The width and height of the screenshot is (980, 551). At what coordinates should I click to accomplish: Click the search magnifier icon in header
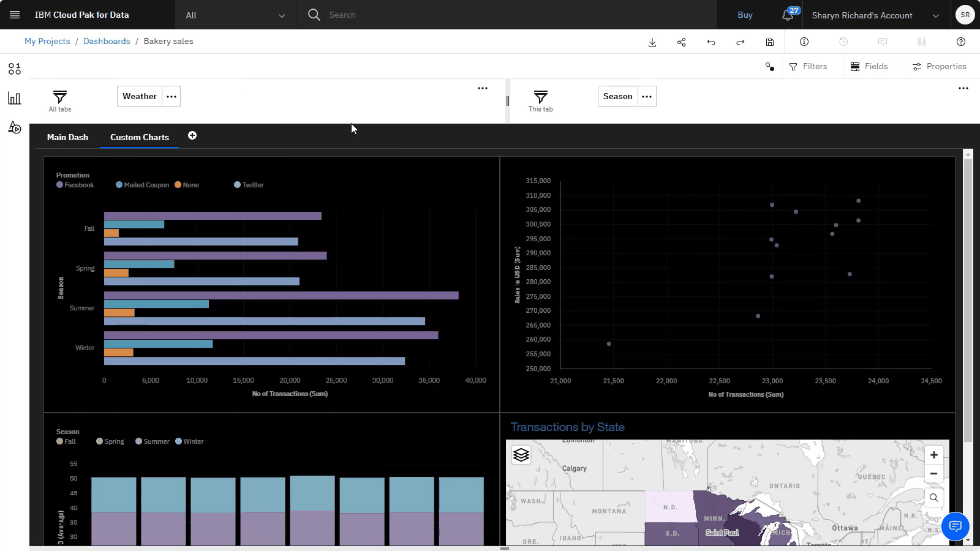(x=314, y=15)
